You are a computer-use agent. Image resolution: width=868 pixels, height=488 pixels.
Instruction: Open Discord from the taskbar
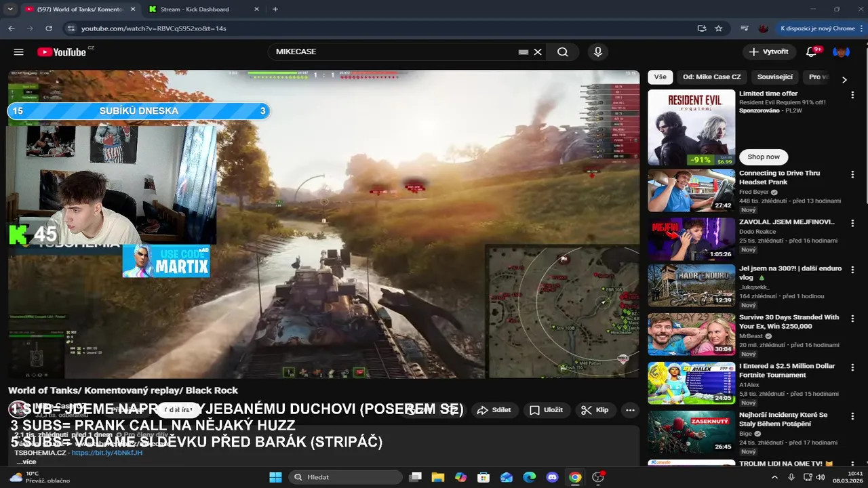pyautogui.click(x=552, y=477)
